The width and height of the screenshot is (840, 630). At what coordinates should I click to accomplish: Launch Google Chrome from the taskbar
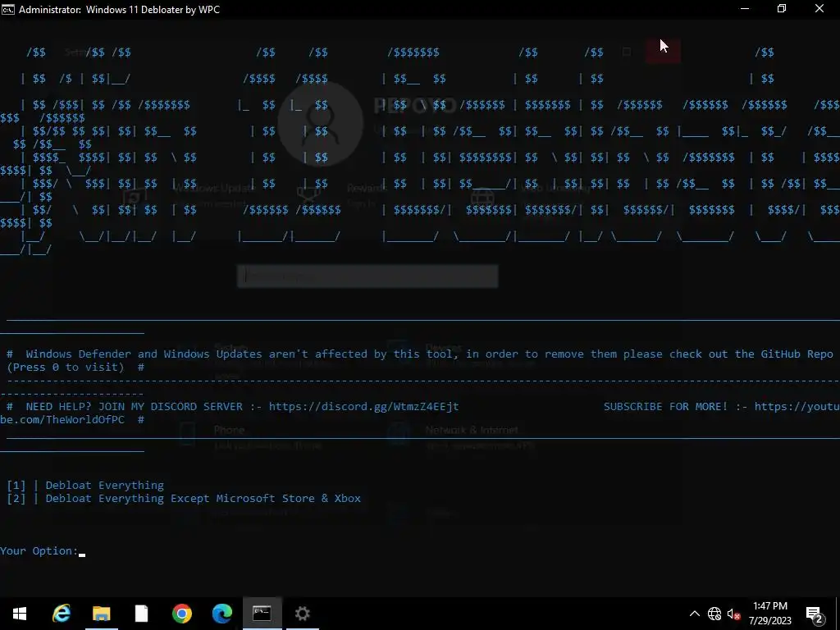[x=181, y=614]
